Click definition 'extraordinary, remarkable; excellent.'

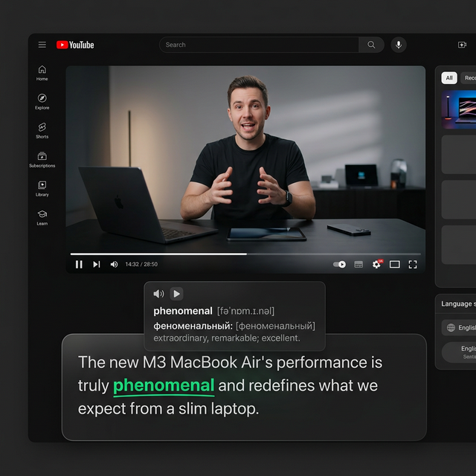(227, 338)
